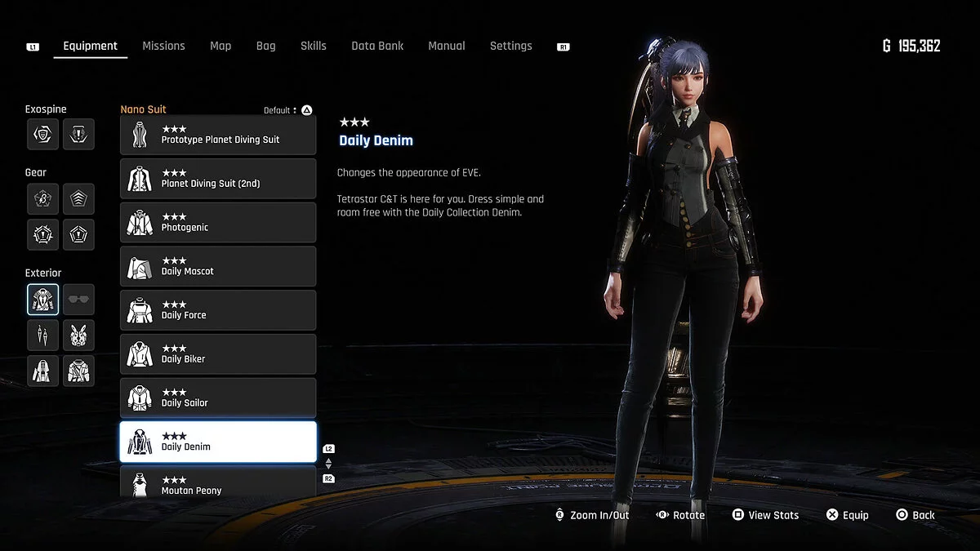Select the first Exospine slot icon
980x551 pixels.
coord(42,134)
